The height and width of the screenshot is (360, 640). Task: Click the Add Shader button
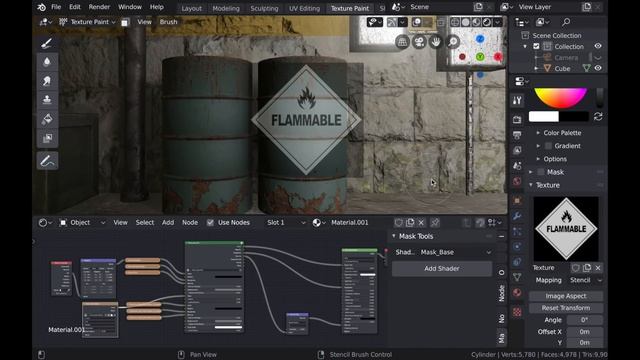[442, 269]
